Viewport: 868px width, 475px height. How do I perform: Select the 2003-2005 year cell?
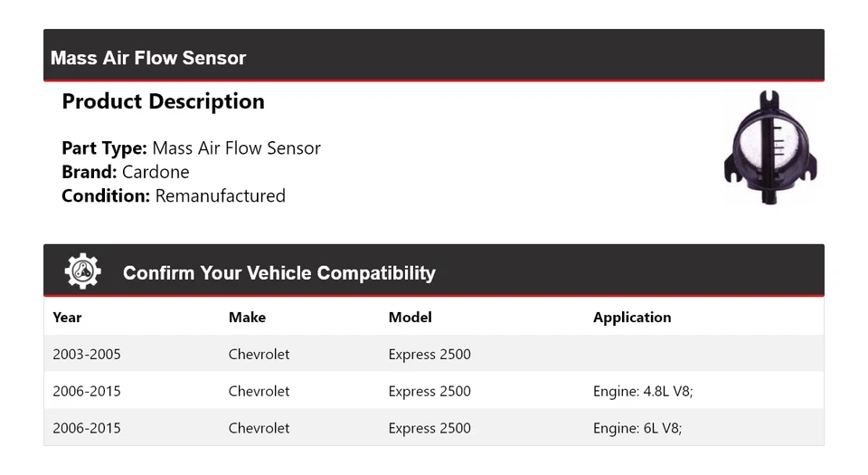[x=87, y=354]
